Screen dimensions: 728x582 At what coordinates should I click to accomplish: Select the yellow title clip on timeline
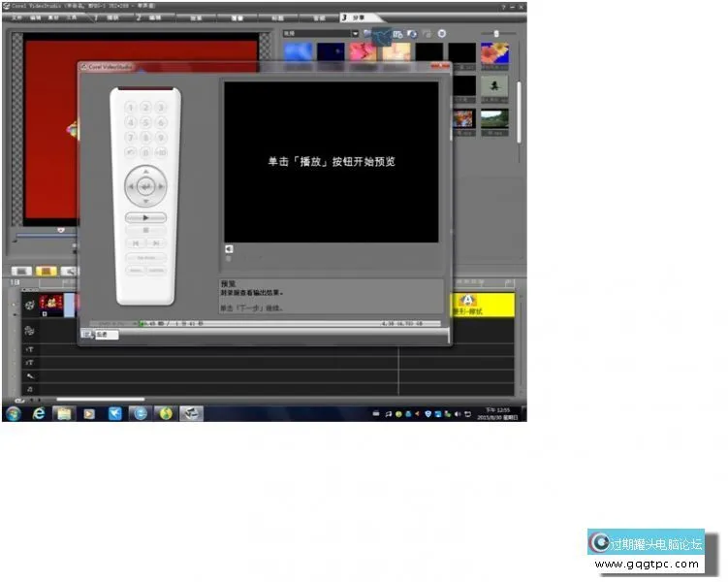pyautogui.click(x=484, y=306)
